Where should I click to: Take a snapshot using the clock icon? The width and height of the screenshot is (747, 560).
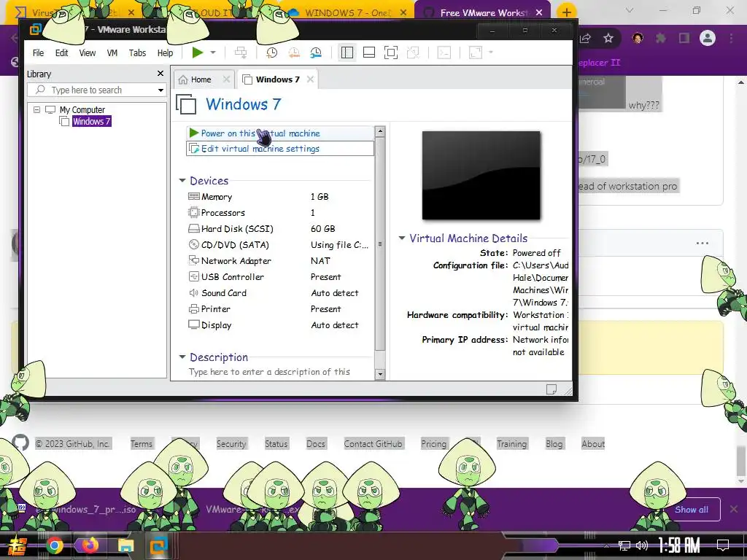[271, 52]
